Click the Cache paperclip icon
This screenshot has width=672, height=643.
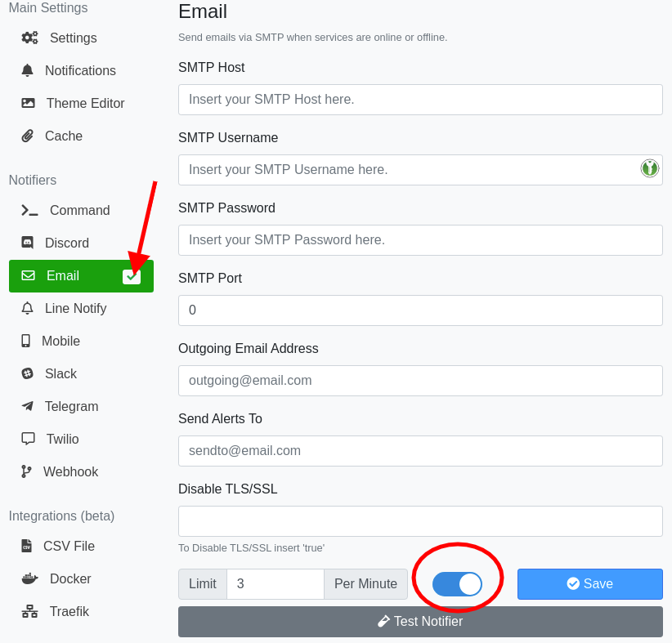tap(26, 136)
